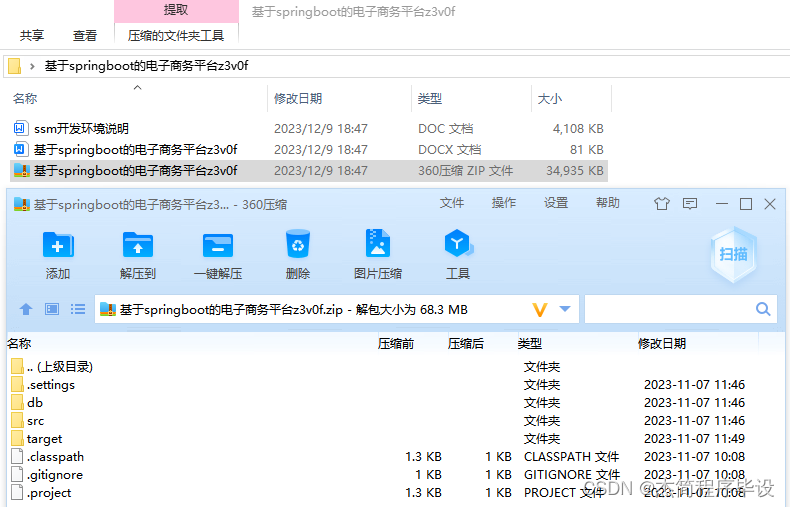Switch to list view icon in 360压缩
This screenshot has height=507, width=790.
78,309
